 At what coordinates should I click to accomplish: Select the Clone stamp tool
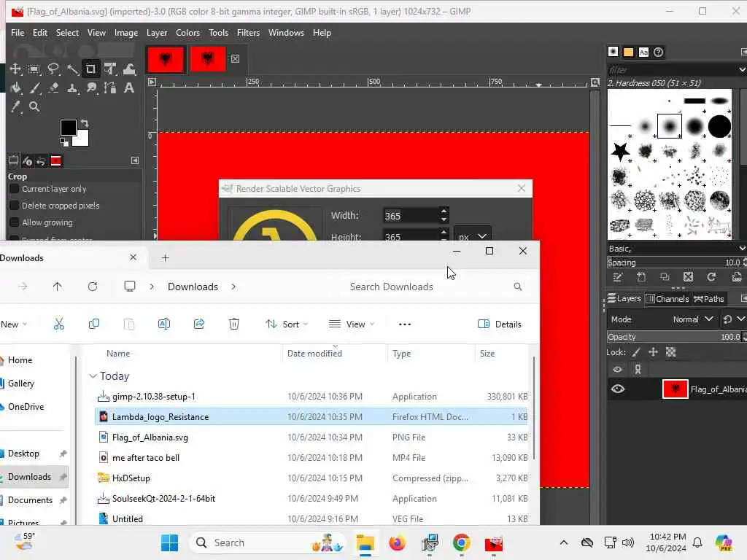72,88
